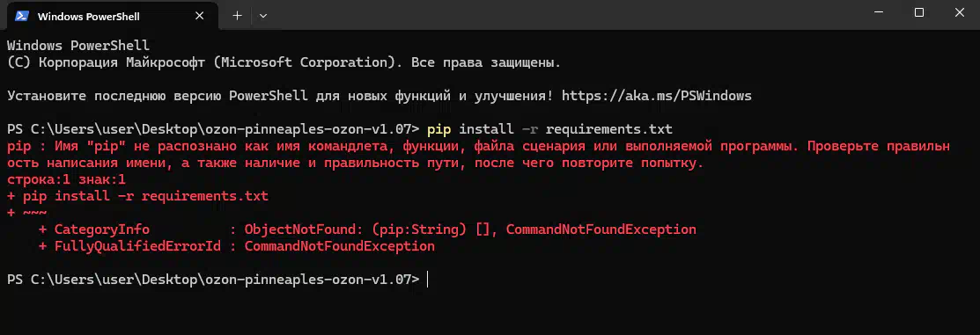Close the Windows PowerShell tab
This screenshot has width=980, height=335.
point(200,16)
